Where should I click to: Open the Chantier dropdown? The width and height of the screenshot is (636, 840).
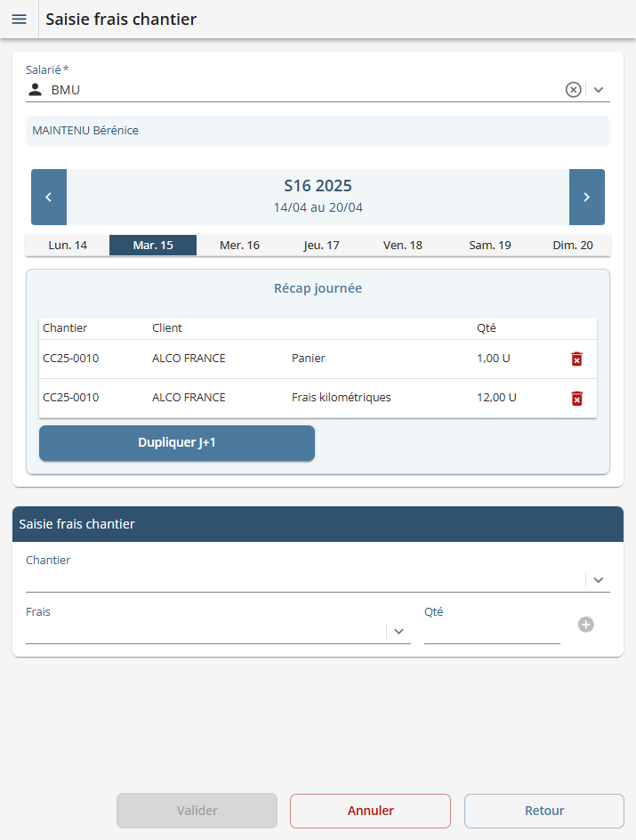(599, 579)
